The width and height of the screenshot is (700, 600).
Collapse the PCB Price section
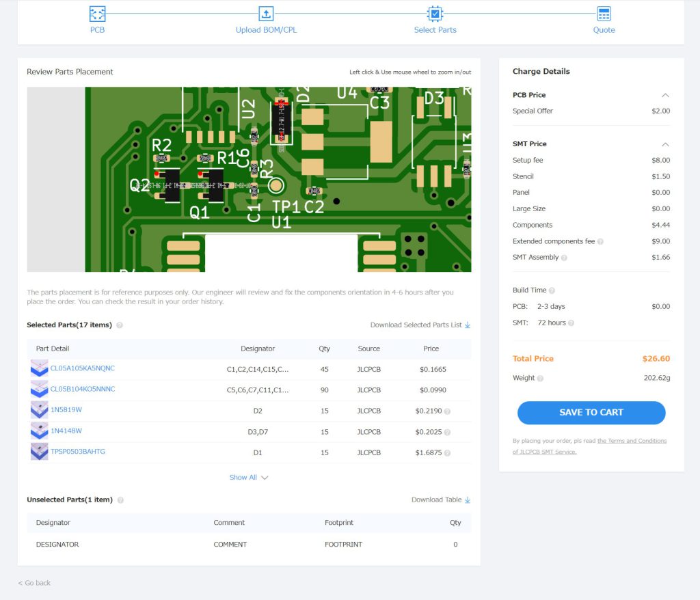click(665, 95)
